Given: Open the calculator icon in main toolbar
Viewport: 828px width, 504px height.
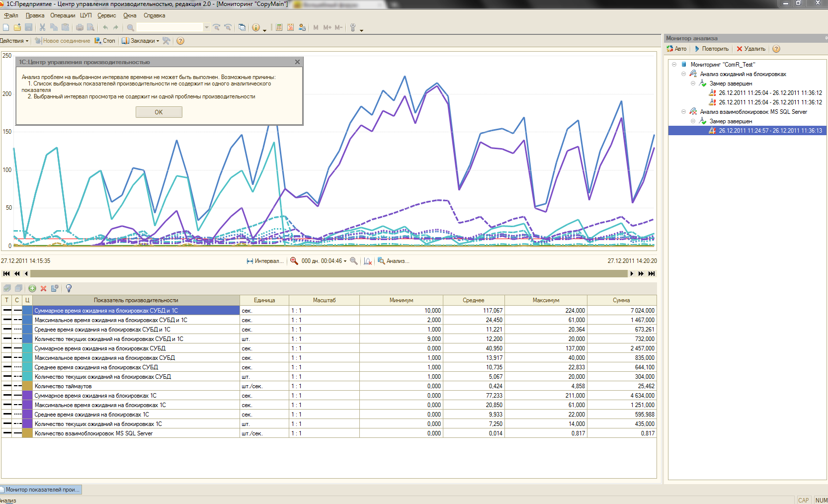Looking at the screenshot, I should coord(279,27).
